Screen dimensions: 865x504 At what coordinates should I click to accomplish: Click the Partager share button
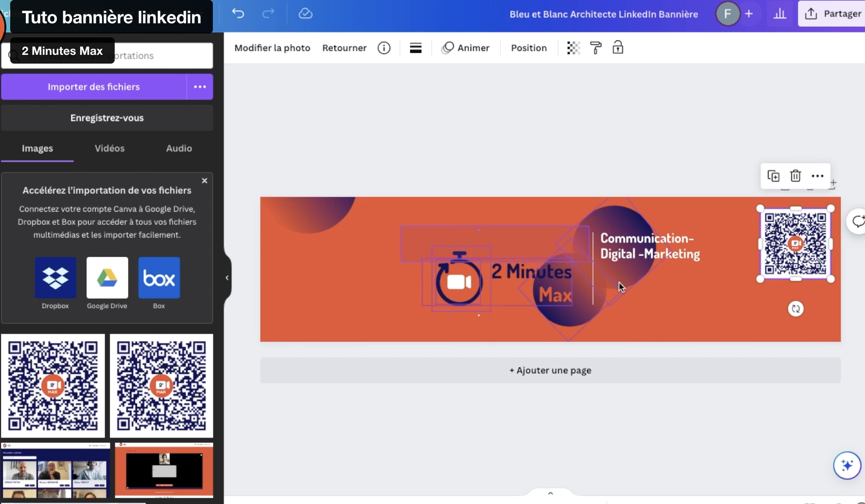point(831,14)
